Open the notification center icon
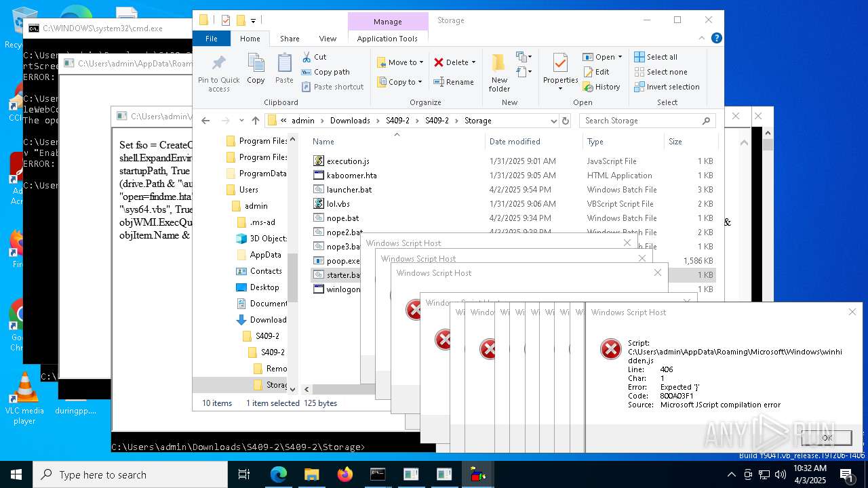Viewport: 868px width, 488px height. click(x=846, y=474)
